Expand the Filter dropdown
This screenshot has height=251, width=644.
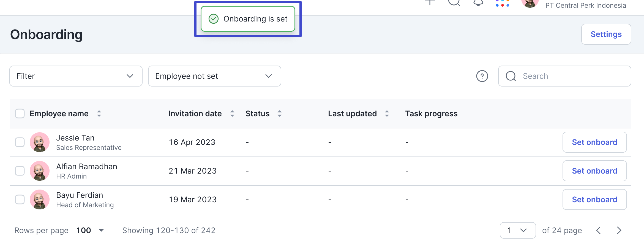76,76
